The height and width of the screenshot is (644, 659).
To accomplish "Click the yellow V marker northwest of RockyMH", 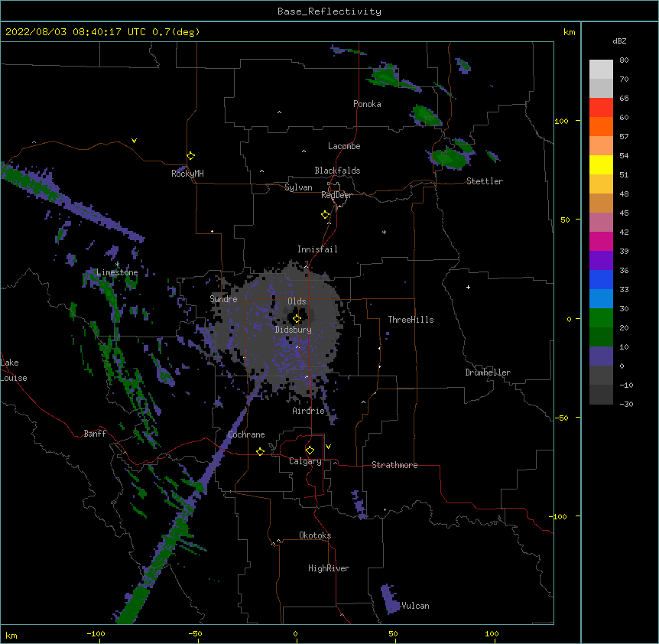I will pyautogui.click(x=134, y=141).
